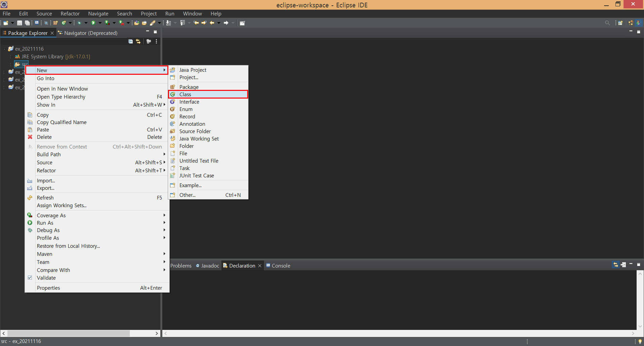
Task: Open the dropdown arrow beside the New Java Class icon
Action: (x=70, y=23)
